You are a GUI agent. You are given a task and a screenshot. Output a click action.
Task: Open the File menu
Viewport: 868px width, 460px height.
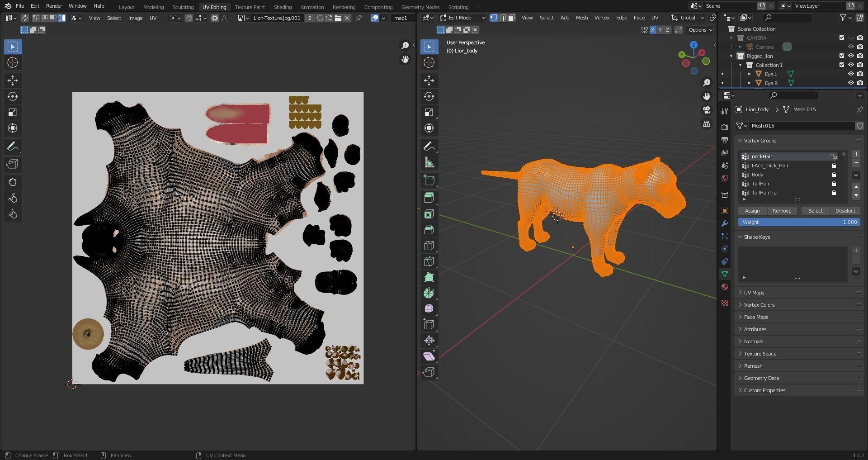click(20, 6)
